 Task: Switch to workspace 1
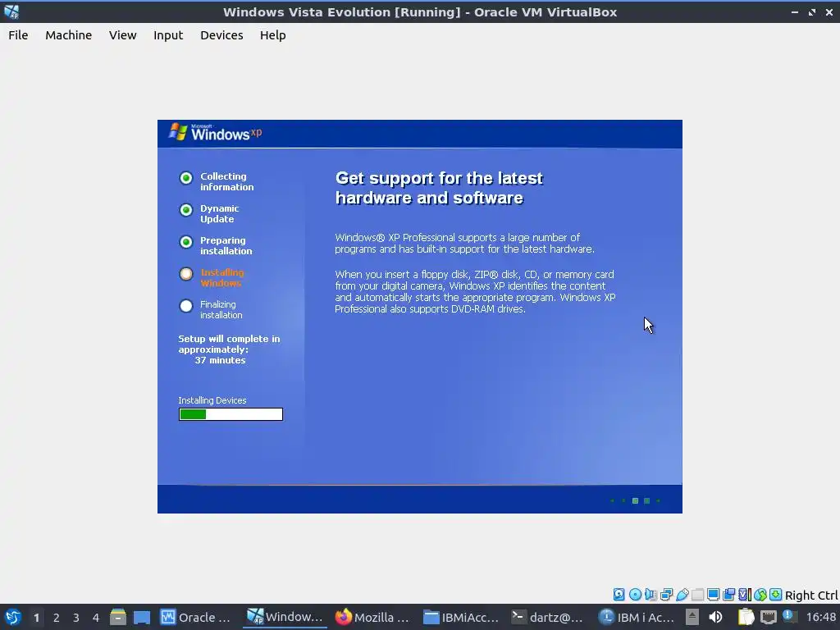pyautogui.click(x=36, y=618)
